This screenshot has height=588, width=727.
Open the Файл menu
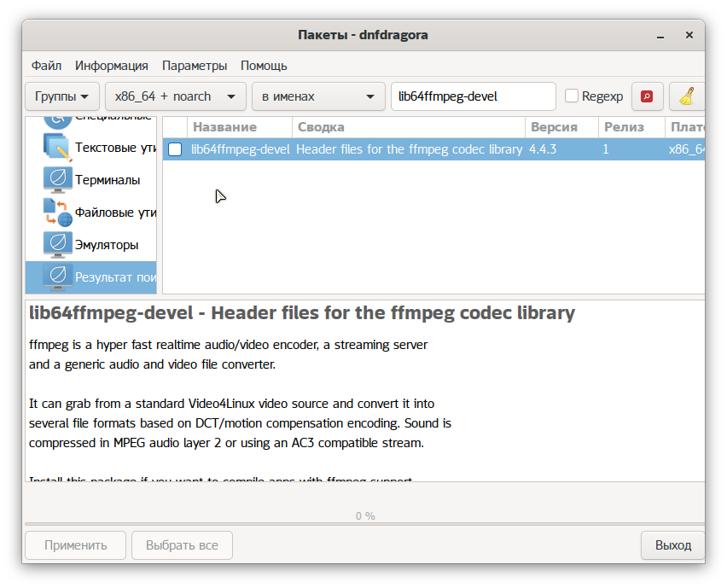[46, 66]
